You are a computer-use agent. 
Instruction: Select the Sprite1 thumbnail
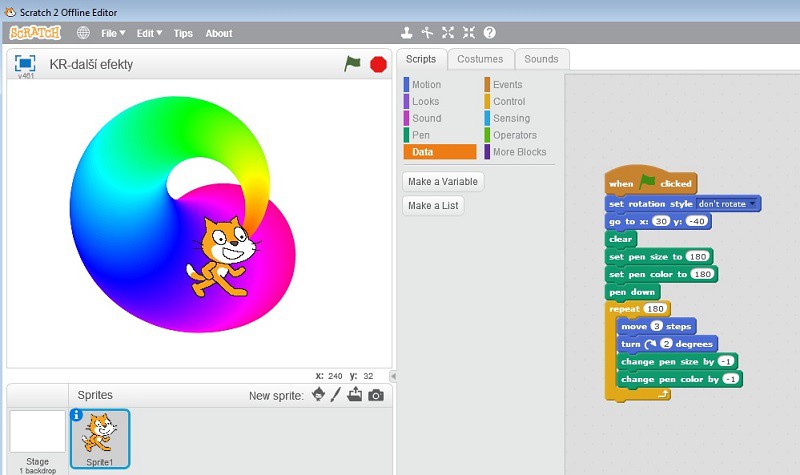tap(99, 438)
